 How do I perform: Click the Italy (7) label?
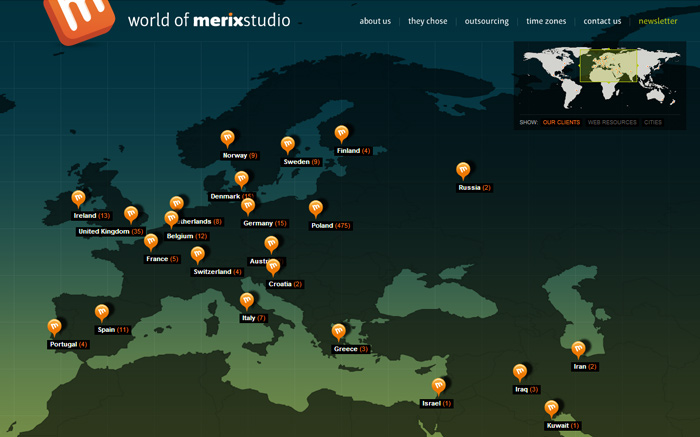pos(254,318)
